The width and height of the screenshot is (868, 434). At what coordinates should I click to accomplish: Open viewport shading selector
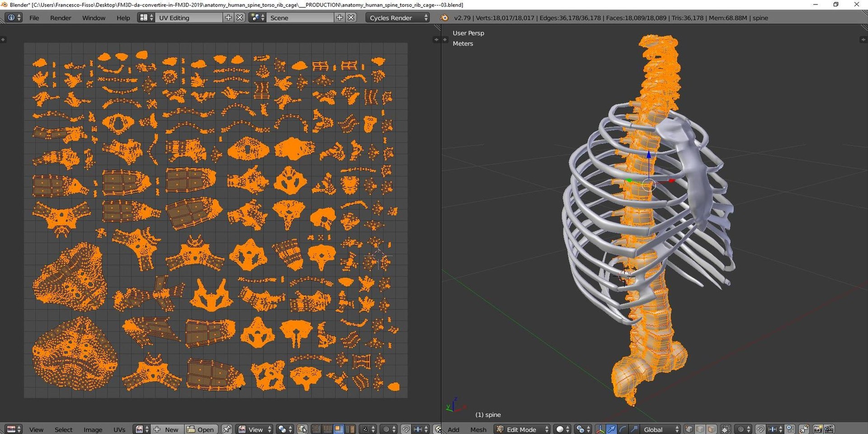tap(562, 429)
